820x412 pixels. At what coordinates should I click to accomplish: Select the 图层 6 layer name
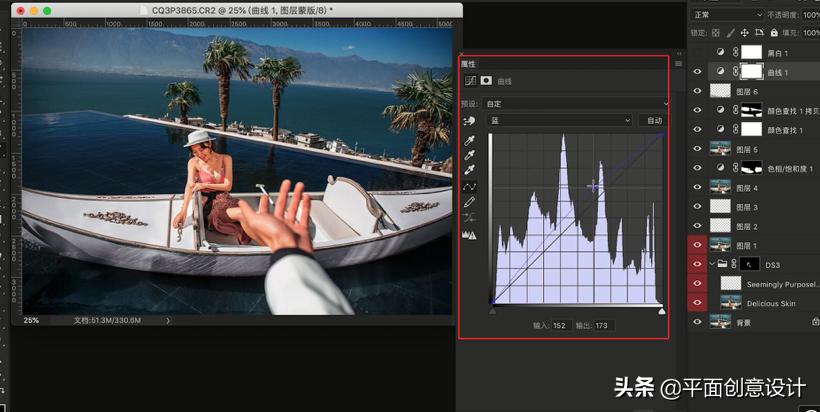747,91
